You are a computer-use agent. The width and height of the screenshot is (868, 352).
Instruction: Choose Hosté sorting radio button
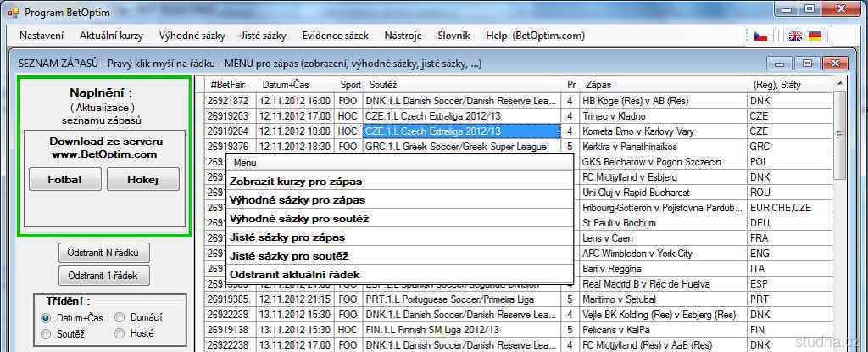[120, 334]
